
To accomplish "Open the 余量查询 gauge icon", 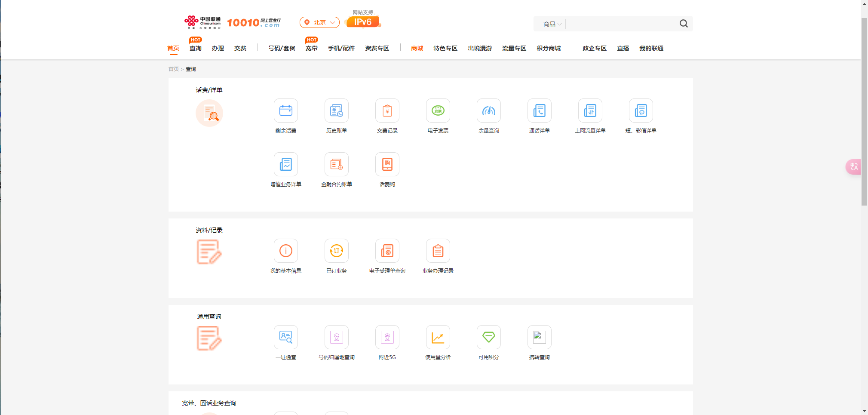I will pos(489,111).
